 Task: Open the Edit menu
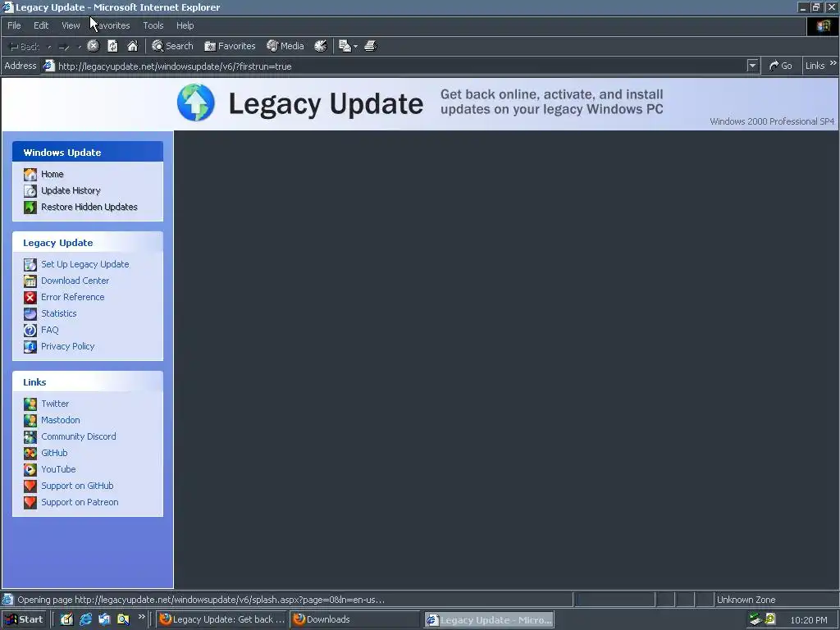[41, 25]
